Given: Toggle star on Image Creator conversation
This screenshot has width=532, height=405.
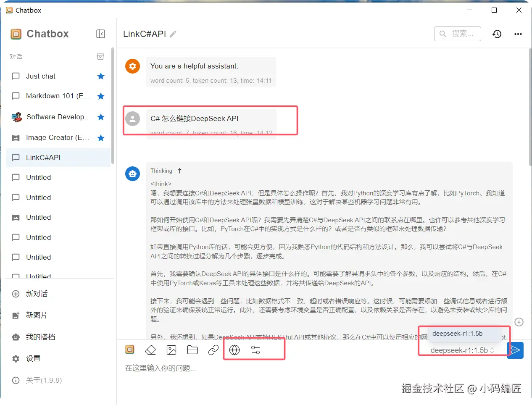Looking at the screenshot, I should [101, 138].
